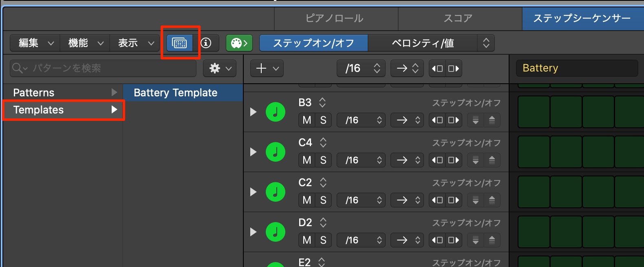The width and height of the screenshot is (644, 267).
Task: Toggle the first step of C2 row
Action: point(534,192)
